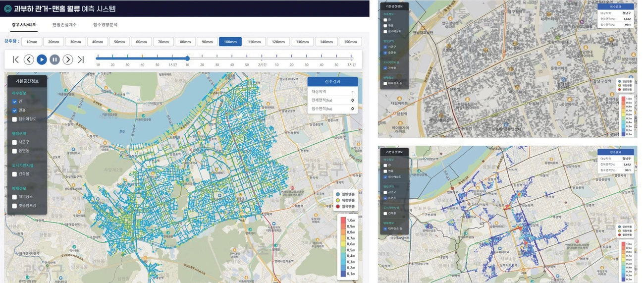Jump to last time step
The image size is (644, 283).
click(81, 59)
